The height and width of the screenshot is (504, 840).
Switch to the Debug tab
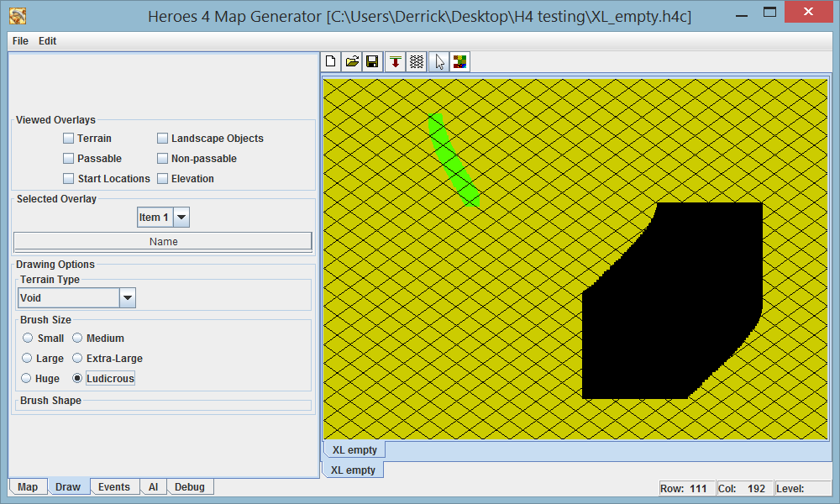[x=190, y=487]
